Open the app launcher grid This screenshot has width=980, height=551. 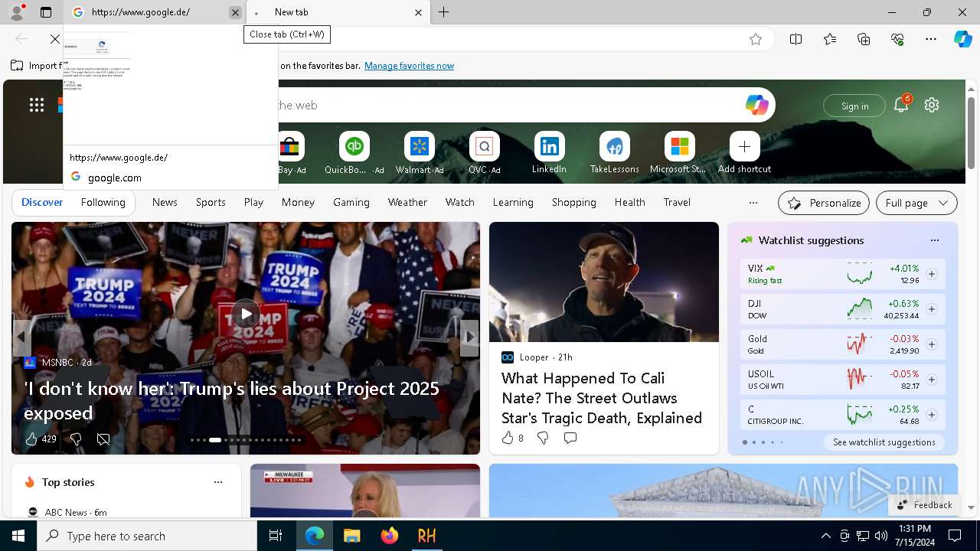pos(37,106)
